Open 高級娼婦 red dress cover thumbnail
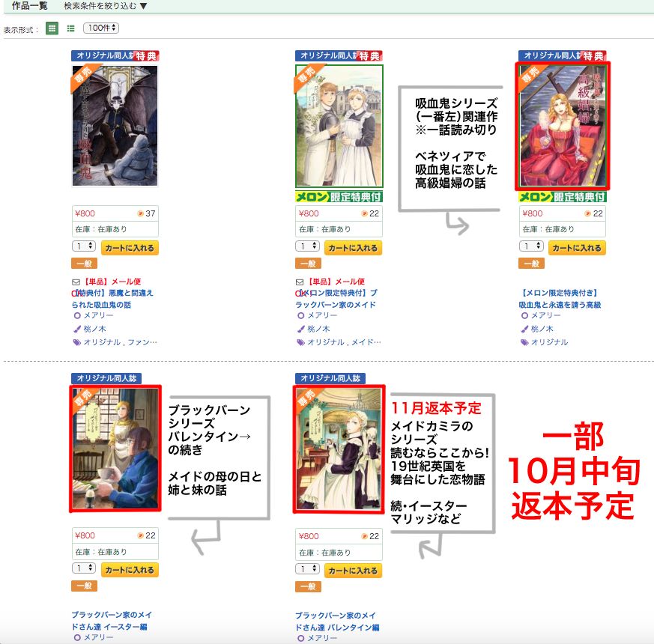 click(x=563, y=126)
